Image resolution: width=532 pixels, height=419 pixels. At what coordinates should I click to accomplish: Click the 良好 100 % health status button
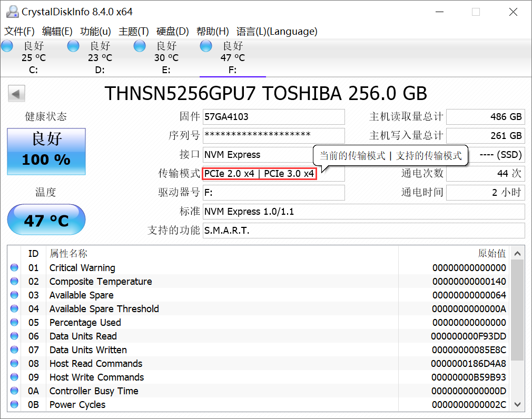click(x=46, y=152)
